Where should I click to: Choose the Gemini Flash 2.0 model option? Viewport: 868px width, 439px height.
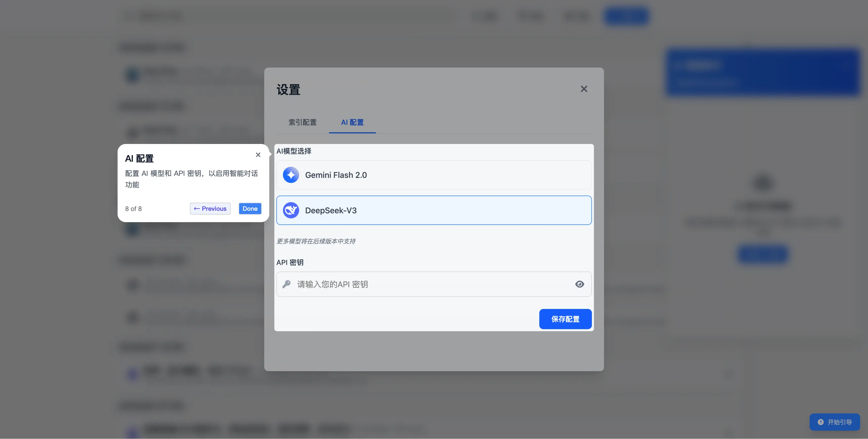coord(434,175)
